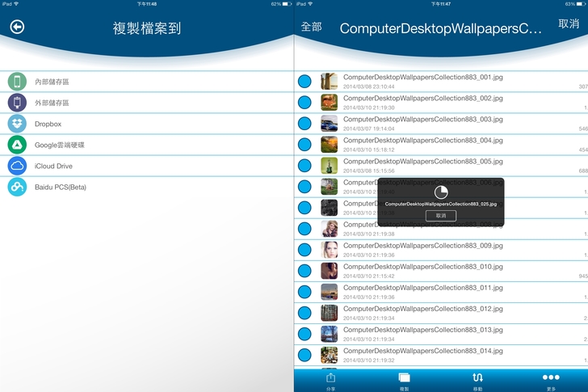Open thumbnail of 883_013.jpg image
This screenshot has height=392, width=588.
[330, 334]
